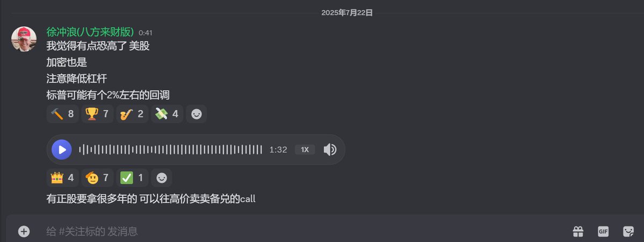Open the gift Nitro icon

[578, 232]
